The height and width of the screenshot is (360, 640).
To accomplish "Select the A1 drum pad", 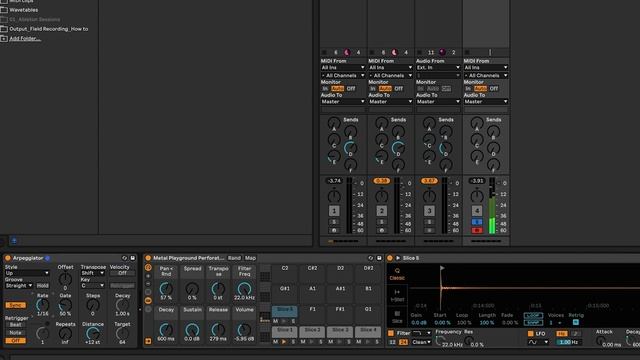I will pos(313,293).
